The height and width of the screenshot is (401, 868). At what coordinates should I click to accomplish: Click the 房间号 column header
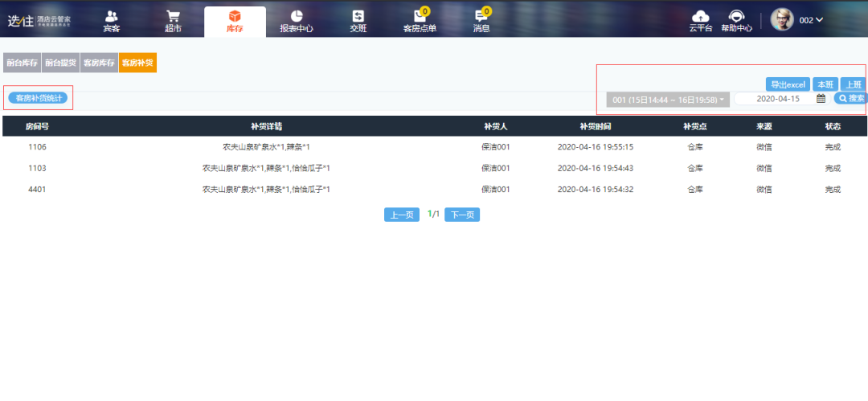point(37,126)
